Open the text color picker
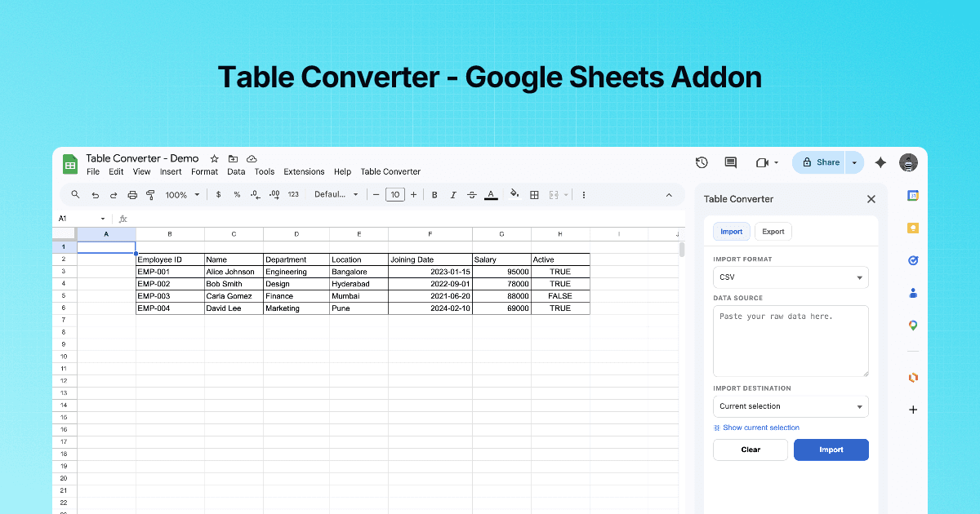 click(x=491, y=195)
